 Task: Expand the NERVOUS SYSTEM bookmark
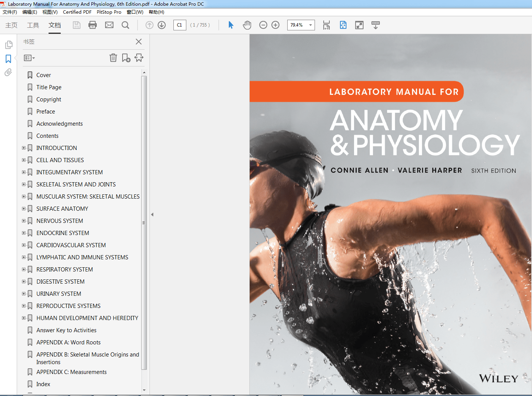24,221
